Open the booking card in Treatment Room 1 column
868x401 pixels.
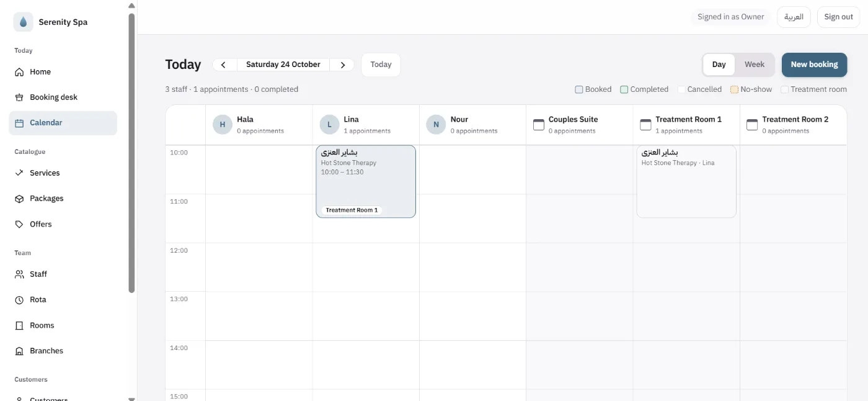[686, 181]
